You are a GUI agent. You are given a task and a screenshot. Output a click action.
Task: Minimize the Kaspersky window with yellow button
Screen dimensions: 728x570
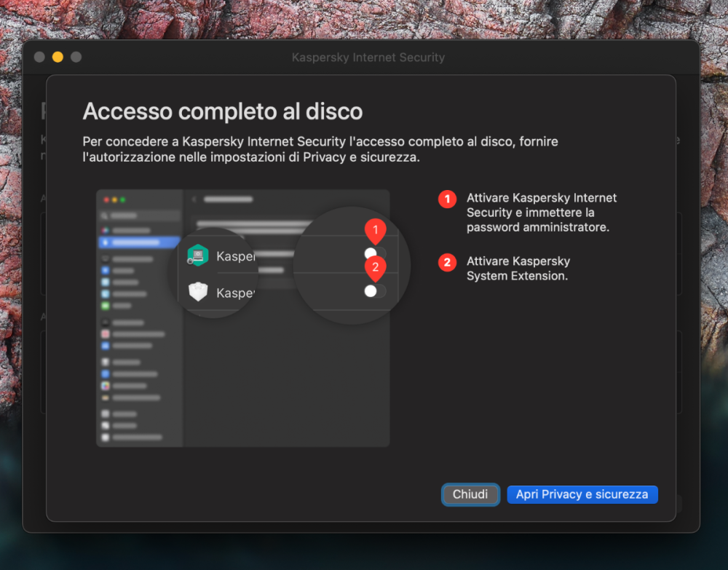click(58, 57)
